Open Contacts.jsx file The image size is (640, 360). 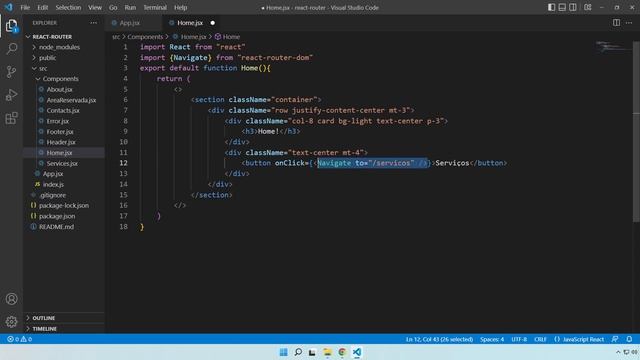tap(64, 111)
